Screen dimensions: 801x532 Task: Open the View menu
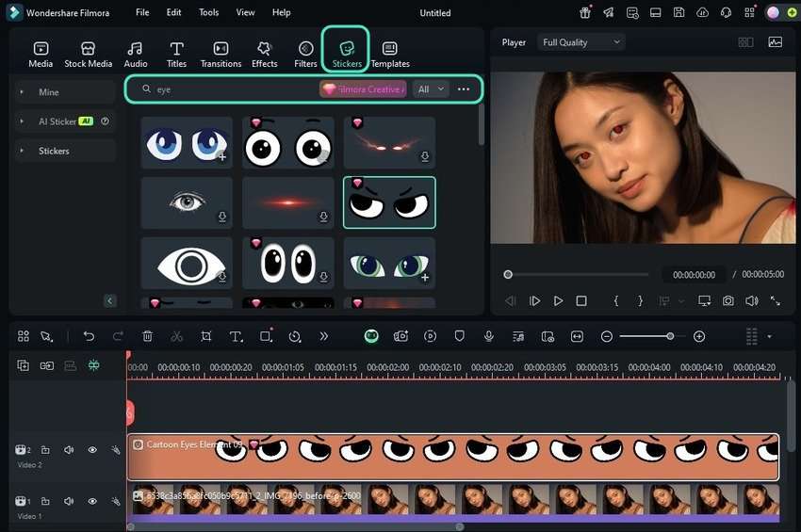245,12
